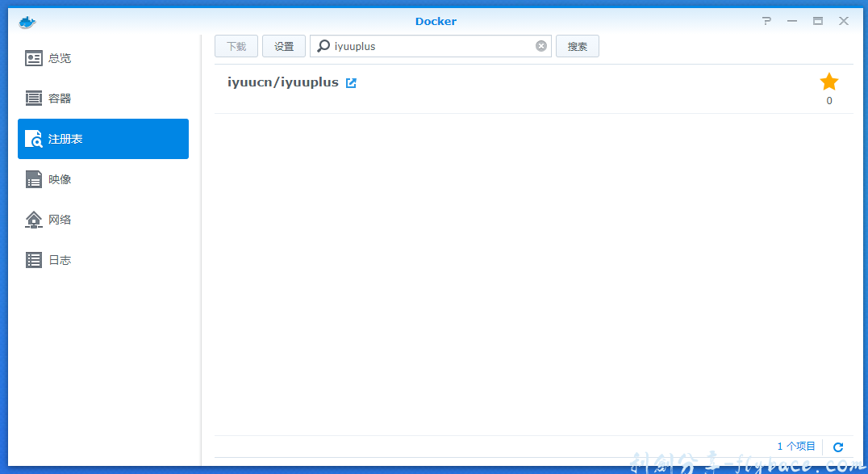Click the 下载 (Download) button
The width and height of the screenshot is (868, 474).
(236, 46)
